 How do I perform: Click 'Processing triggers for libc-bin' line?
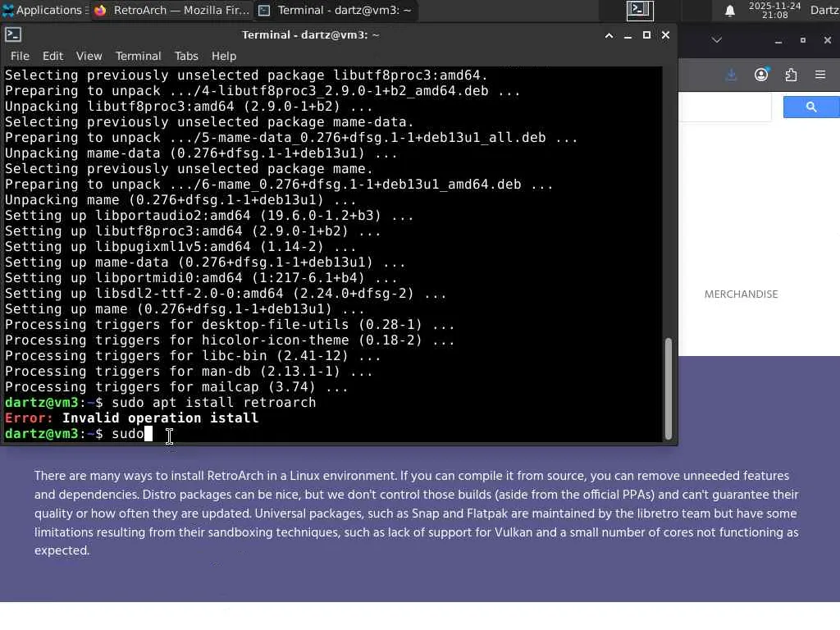(193, 356)
